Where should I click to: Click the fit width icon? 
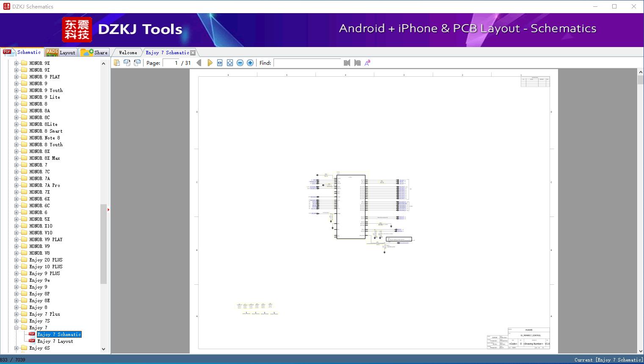tap(220, 63)
